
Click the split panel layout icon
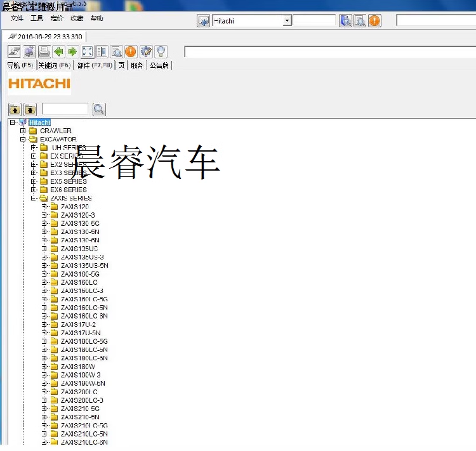(102, 52)
